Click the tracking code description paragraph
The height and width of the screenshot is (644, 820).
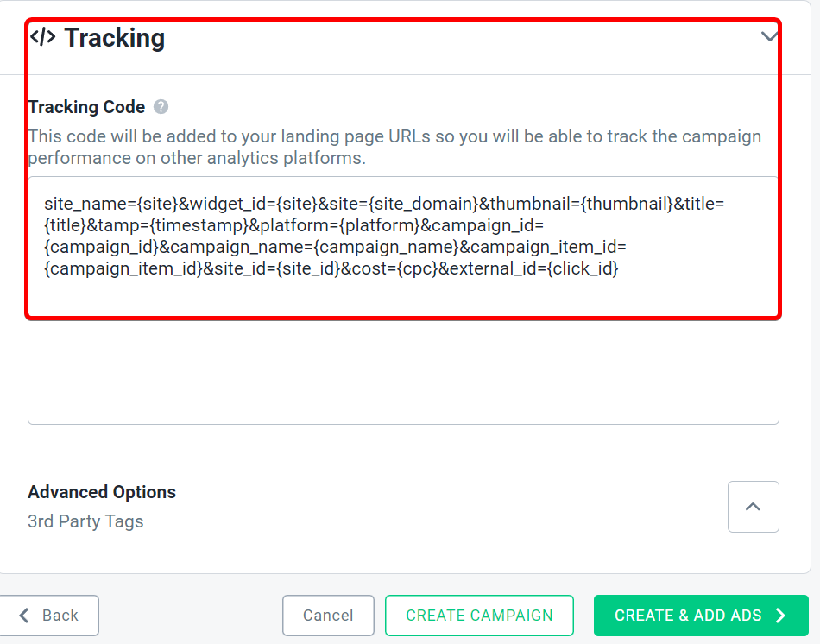pos(394,147)
